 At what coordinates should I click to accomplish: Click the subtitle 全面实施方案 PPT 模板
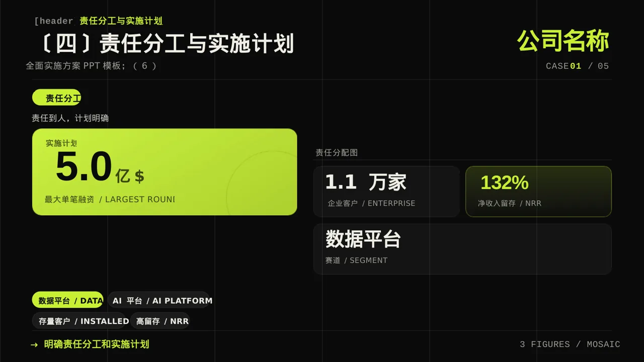(x=91, y=66)
